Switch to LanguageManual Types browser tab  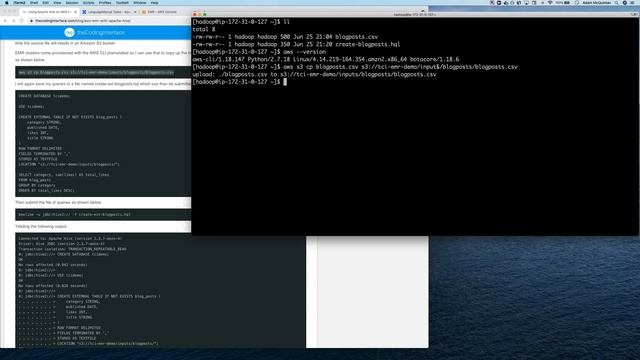pos(109,12)
